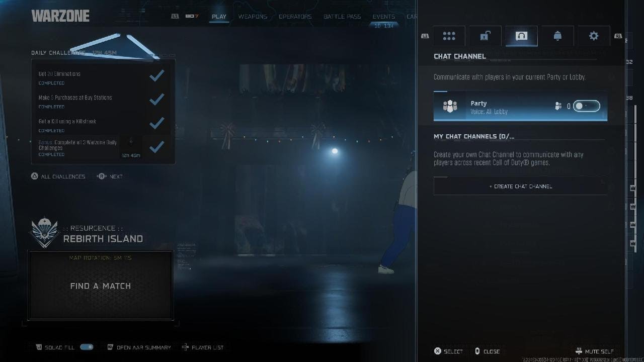This screenshot has height=362, width=644.
Task: Select the Party chat channel row
Action: click(x=520, y=106)
